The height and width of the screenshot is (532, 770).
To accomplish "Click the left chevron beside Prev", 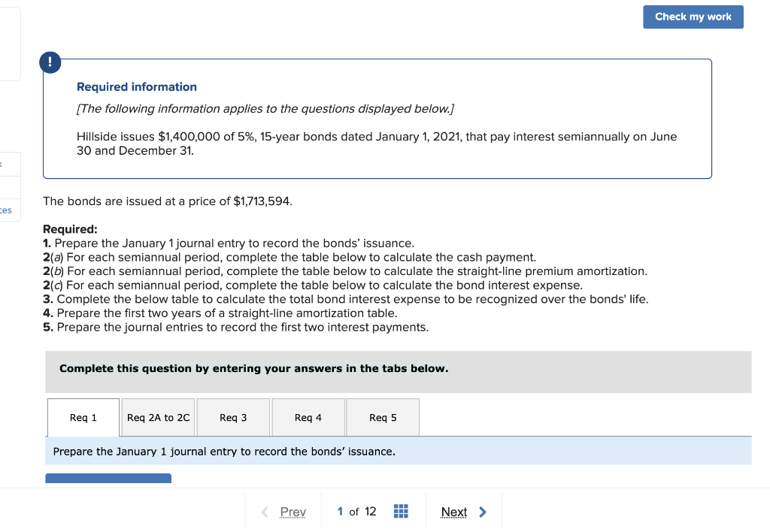I will click(x=264, y=512).
